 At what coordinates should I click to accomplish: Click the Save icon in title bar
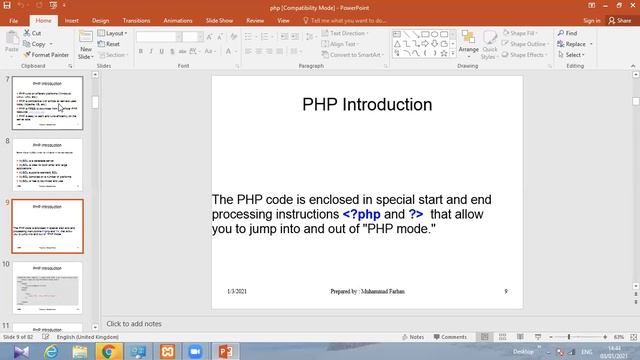point(7,5)
